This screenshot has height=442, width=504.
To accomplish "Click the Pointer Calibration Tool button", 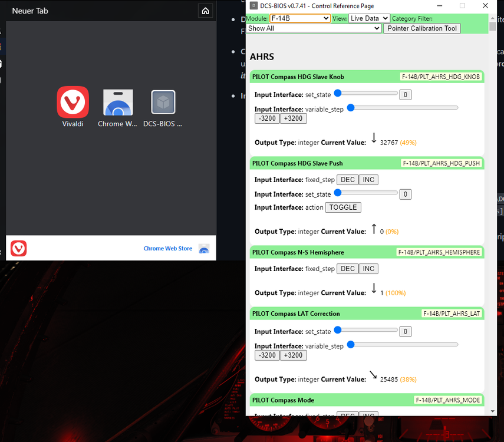I will click(x=422, y=28).
